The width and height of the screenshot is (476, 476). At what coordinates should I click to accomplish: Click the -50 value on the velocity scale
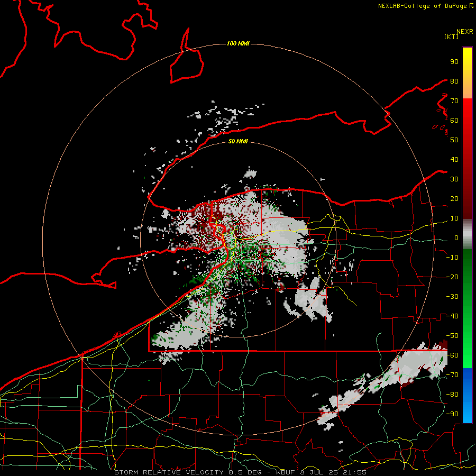(x=452, y=336)
